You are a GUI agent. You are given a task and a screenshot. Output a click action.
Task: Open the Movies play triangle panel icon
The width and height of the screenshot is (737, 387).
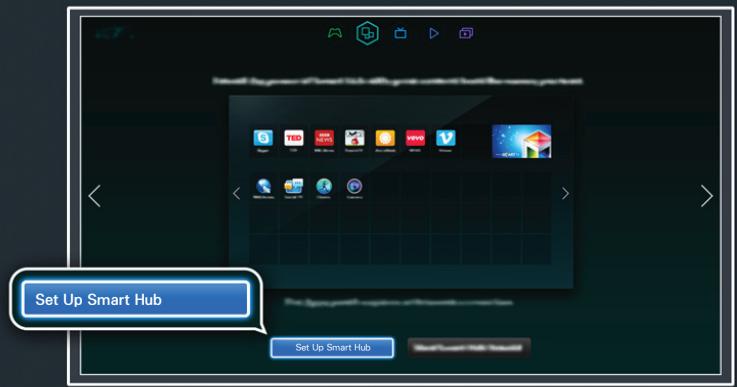tap(434, 33)
